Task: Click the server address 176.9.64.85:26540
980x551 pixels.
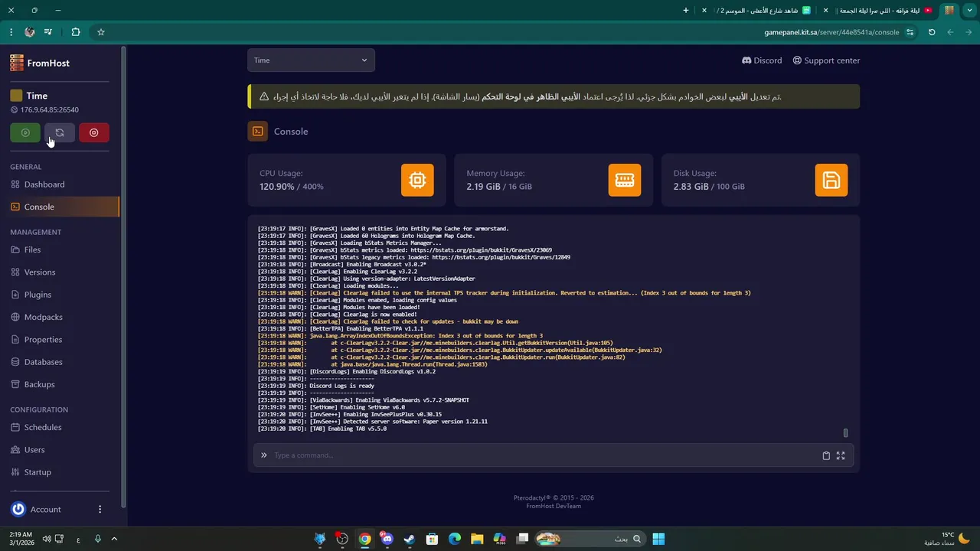Action: coord(49,110)
